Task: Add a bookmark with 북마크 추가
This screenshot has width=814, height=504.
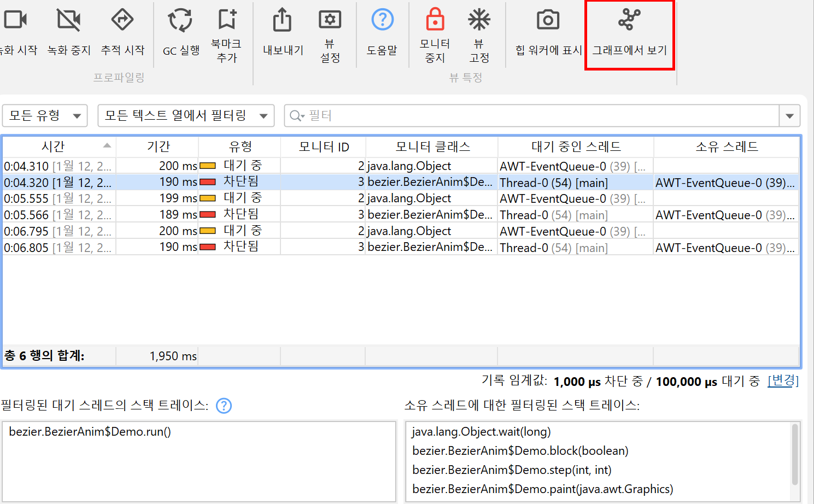Action: click(x=226, y=20)
